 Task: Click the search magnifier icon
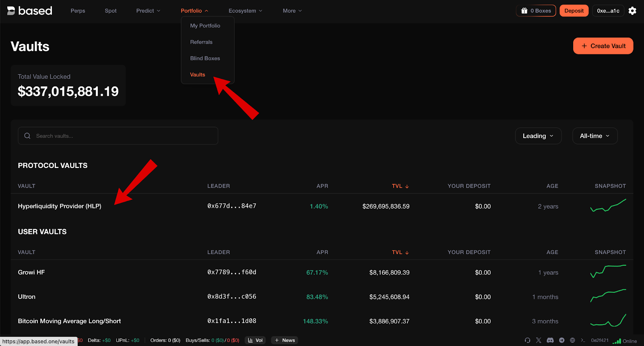(27, 136)
